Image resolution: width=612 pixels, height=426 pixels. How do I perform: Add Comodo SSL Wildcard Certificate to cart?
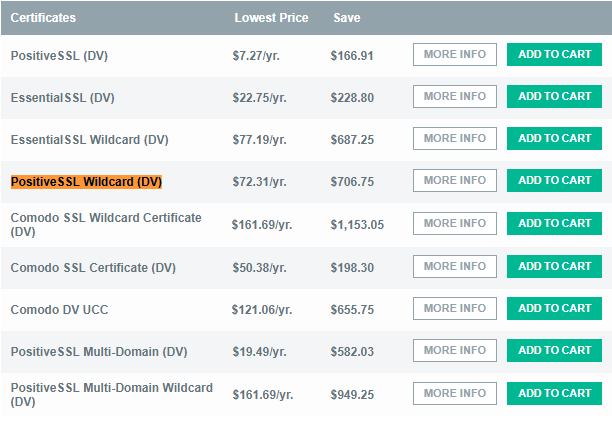click(554, 223)
